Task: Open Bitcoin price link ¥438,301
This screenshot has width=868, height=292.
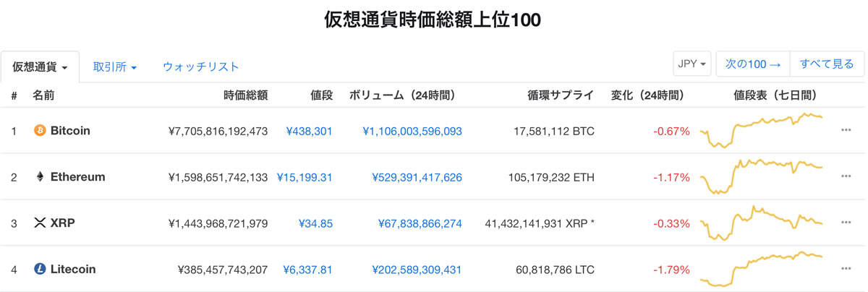Action: [310, 131]
